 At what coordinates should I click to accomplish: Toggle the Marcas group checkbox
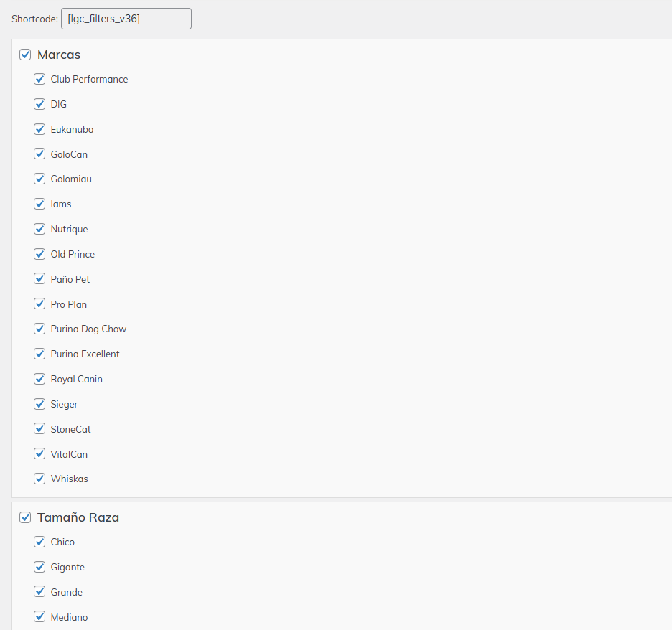[x=25, y=55]
